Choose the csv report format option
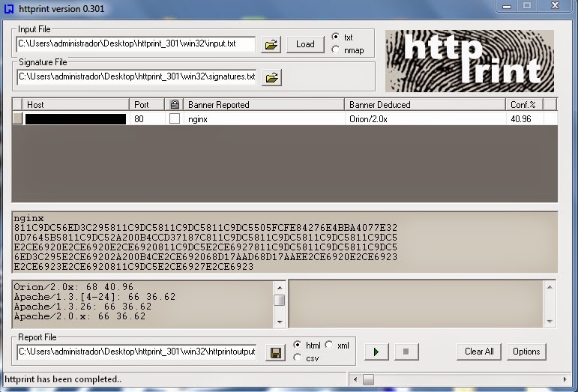This screenshot has height=392, width=578. 298,358
